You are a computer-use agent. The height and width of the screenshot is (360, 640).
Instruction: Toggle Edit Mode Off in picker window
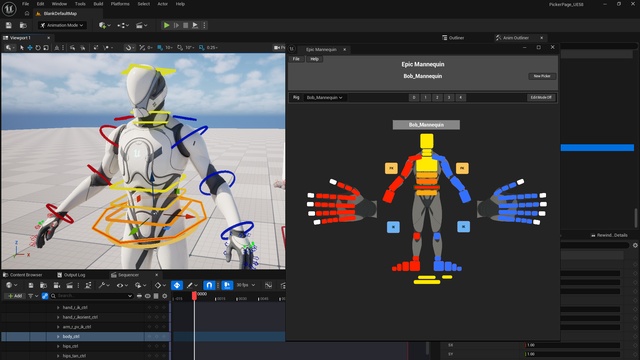pos(541,98)
